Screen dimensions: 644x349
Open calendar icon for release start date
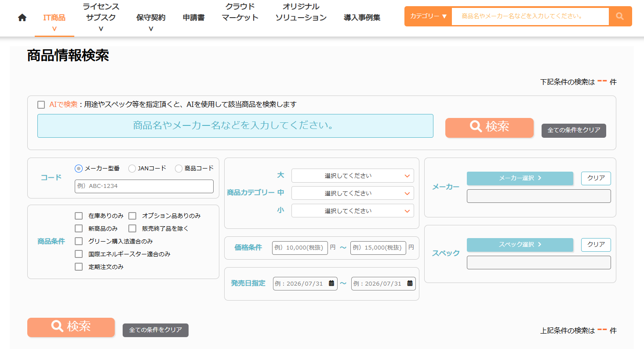pos(331,283)
